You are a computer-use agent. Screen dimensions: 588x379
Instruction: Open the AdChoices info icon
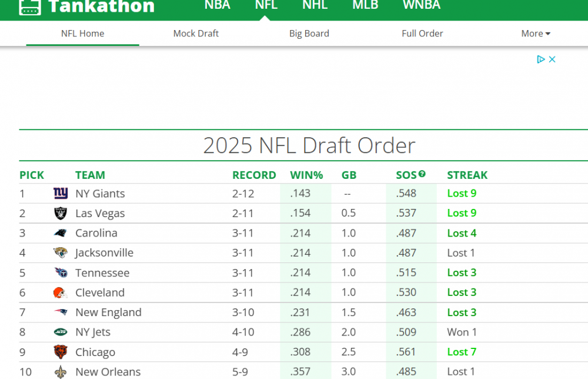click(541, 59)
